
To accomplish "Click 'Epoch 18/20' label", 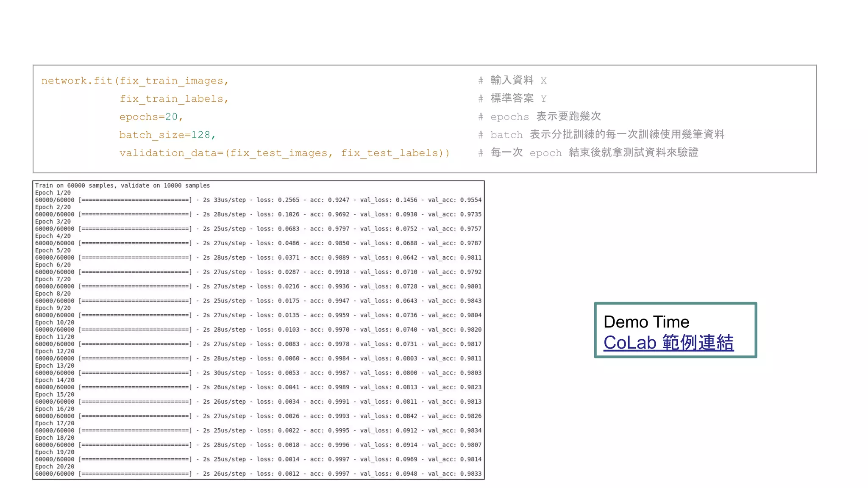I will point(55,438).
